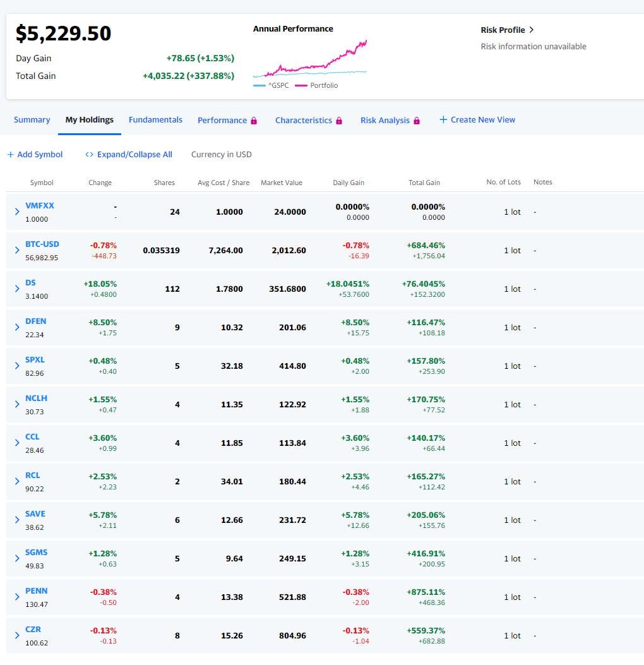
Task: Expand the PENN holding row
Action: click(x=17, y=597)
